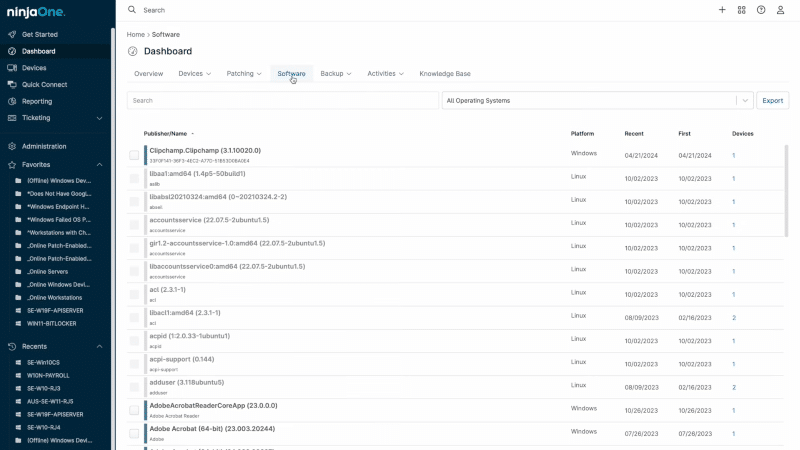This screenshot has width=800, height=450.
Task: Check the Adobe Acrobat (64-bit) row checkbox
Action: pos(134,434)
